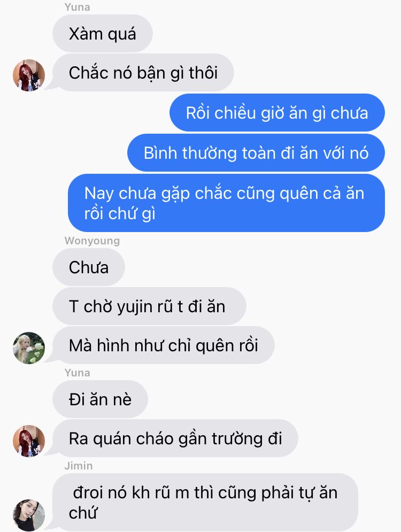Tap the blue 'Rồi chiều giờ ăn gì chưa' bubble
Viewport: 401px width, 532px height.
277,113
